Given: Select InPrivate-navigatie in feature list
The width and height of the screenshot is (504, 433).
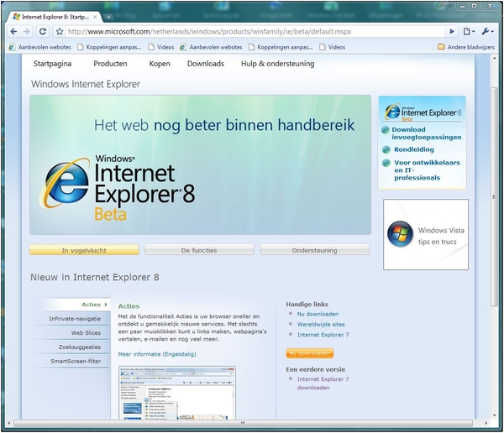Looking at the screenshot, I should point(75,319).
